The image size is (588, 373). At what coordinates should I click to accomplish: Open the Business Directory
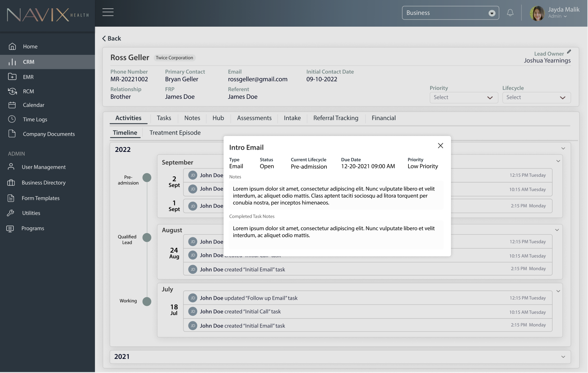[44, 183]
